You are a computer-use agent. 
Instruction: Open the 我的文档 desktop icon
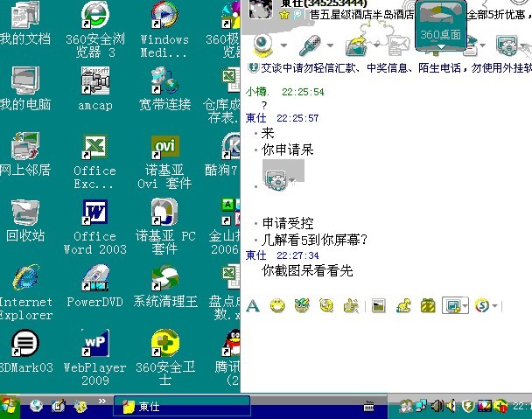[x=24, y=24]
